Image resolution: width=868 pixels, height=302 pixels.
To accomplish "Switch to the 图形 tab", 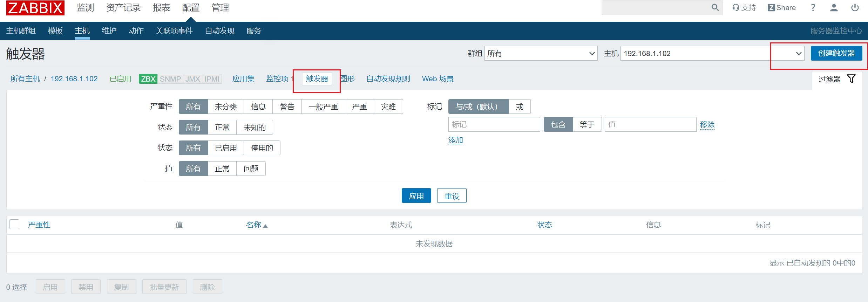I will point(348,79).
